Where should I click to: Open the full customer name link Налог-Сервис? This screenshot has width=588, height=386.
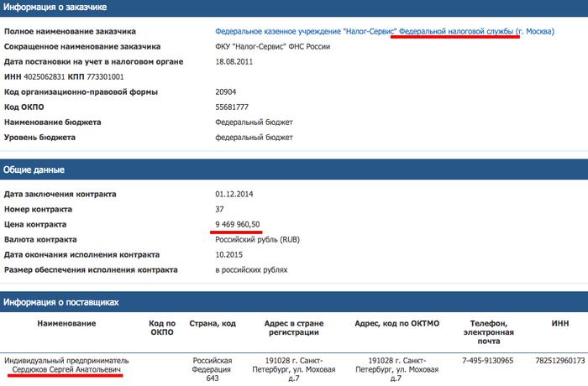pos(385,32)
